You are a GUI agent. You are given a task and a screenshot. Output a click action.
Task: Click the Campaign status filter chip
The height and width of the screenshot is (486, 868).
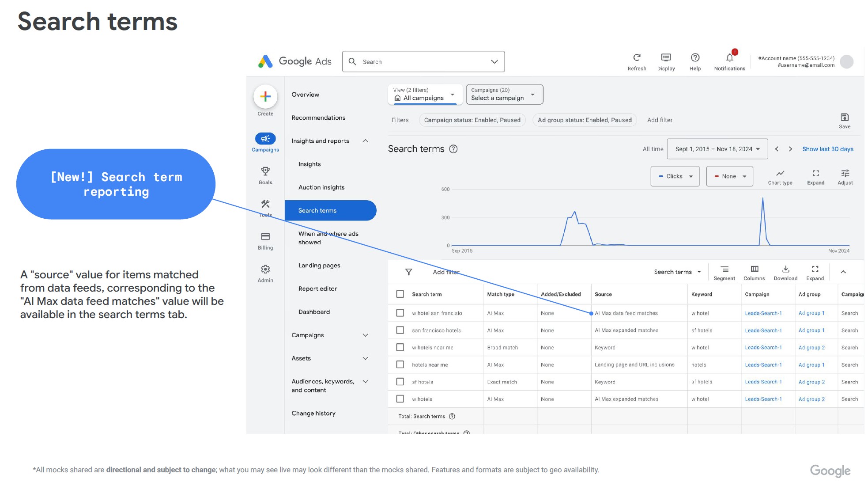click(x=472, y=120)
